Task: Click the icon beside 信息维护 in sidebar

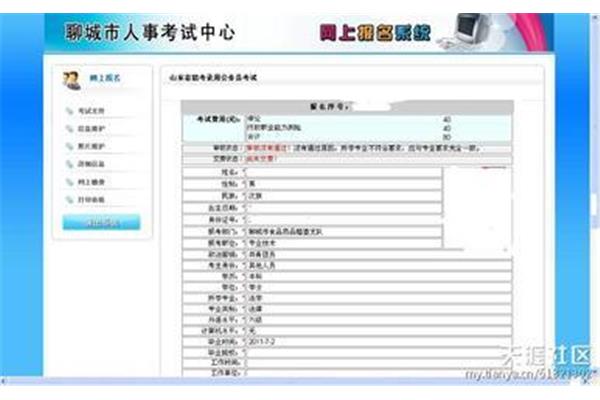Action: click(x=69, y=129)
